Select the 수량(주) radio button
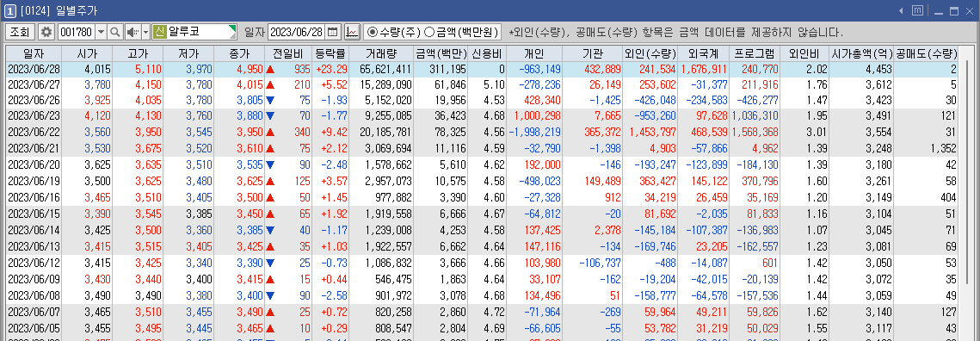Image resolution: width=980 pixels, height=341 pixels. coord(373,32)
